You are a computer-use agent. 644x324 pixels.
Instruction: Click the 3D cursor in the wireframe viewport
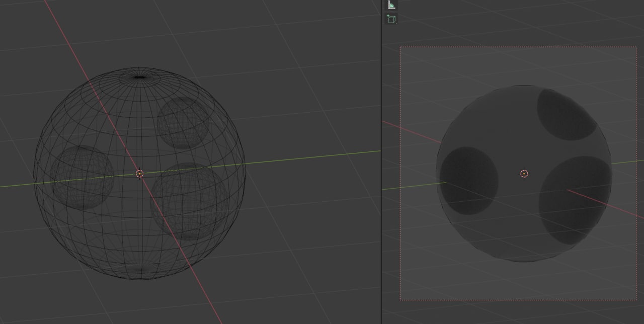click(140, 174)
